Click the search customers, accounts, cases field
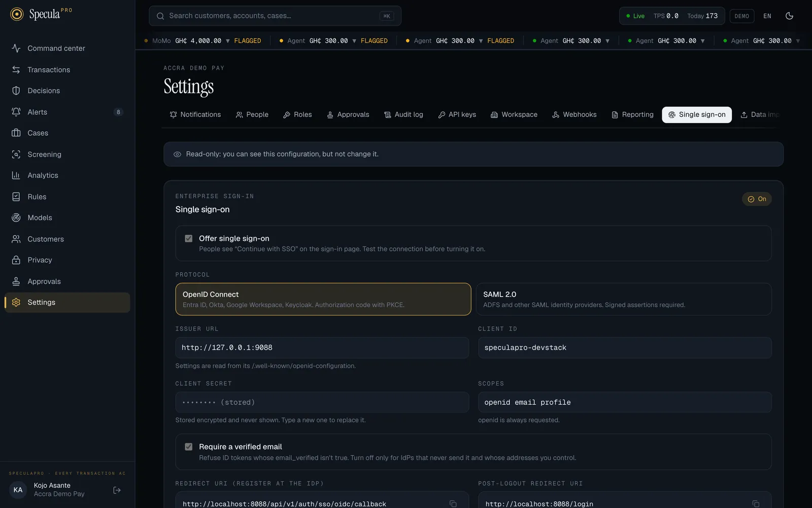Viewport: 812px width, 508px height. 275,16
